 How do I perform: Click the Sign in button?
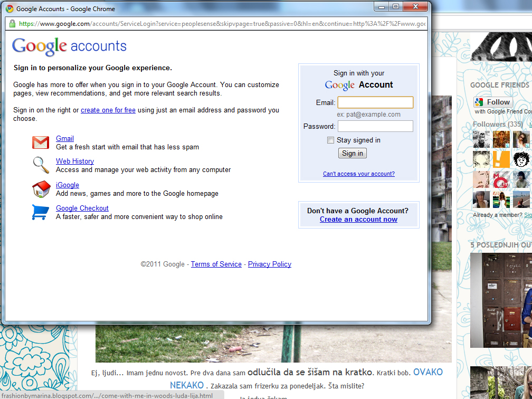pos(352,154)
